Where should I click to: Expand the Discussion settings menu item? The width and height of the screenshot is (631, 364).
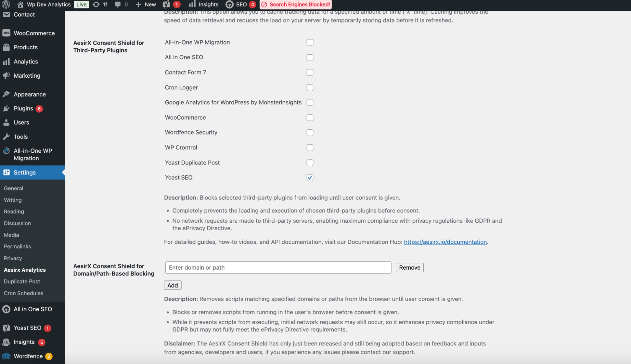(x=17, y=223)
